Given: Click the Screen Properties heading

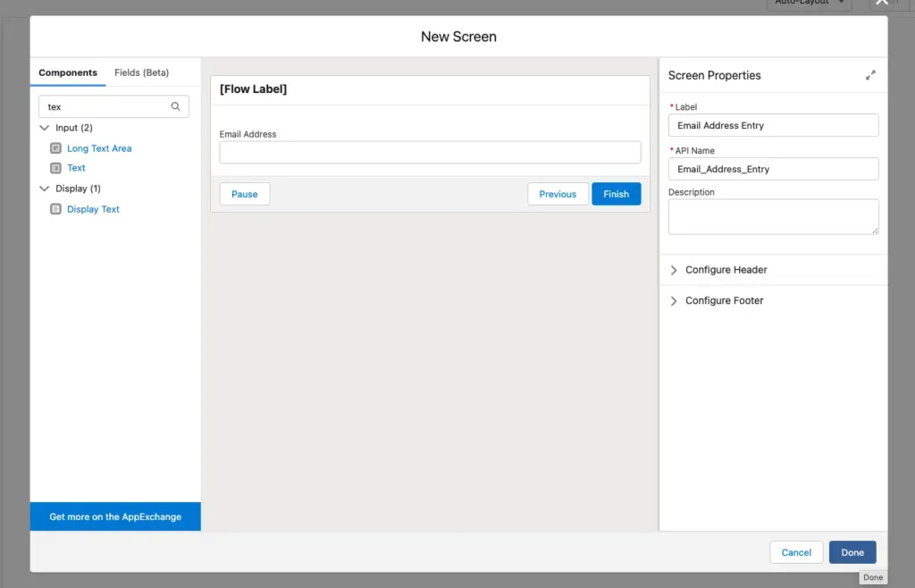Looking at the screenshot, I should (714, 75).
